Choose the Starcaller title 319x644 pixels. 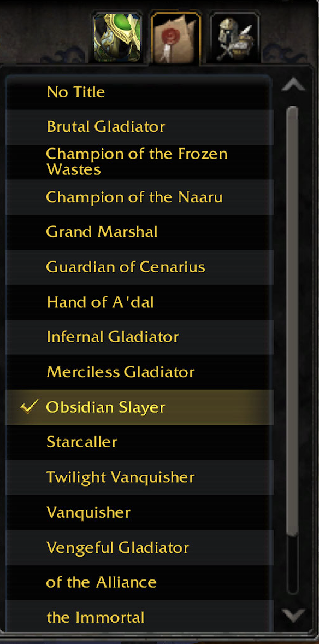point(140,442)
